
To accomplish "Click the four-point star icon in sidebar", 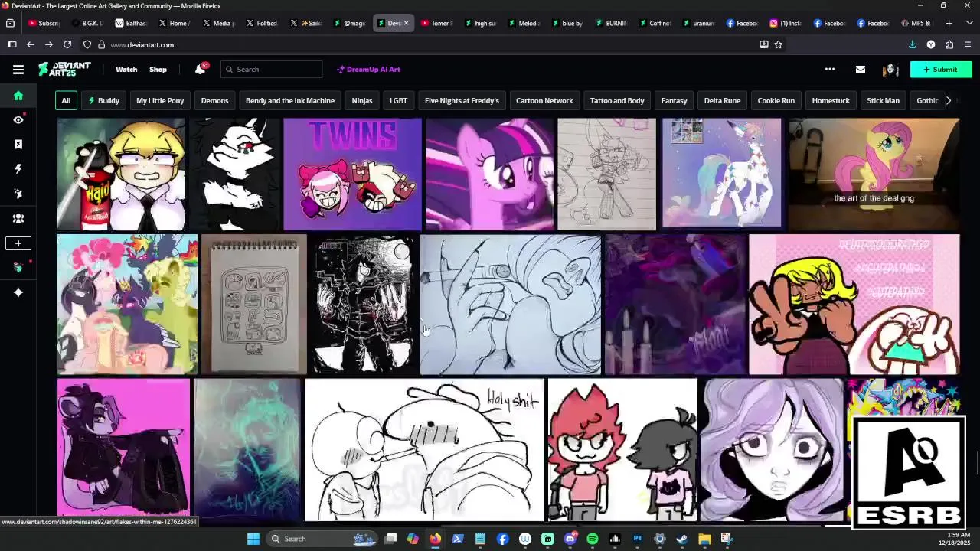I will coord(18,292).
